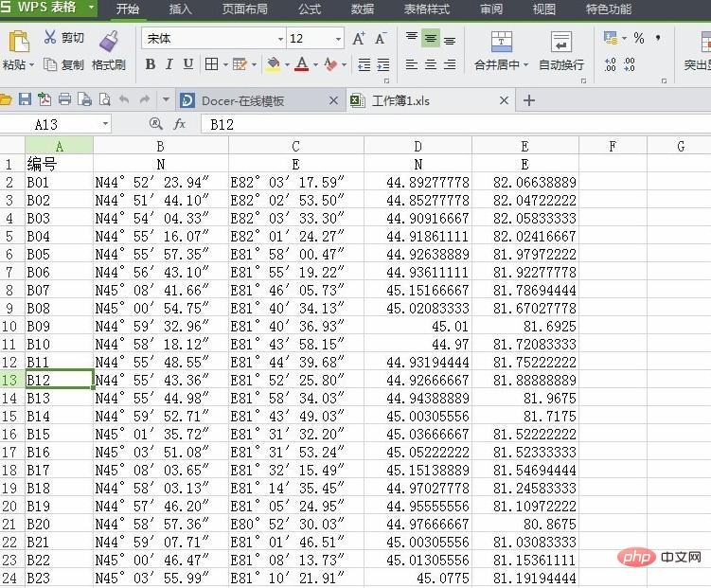Switch to the 公式 ribbon tab
This screenshot has height=588, width=711.
310,9
